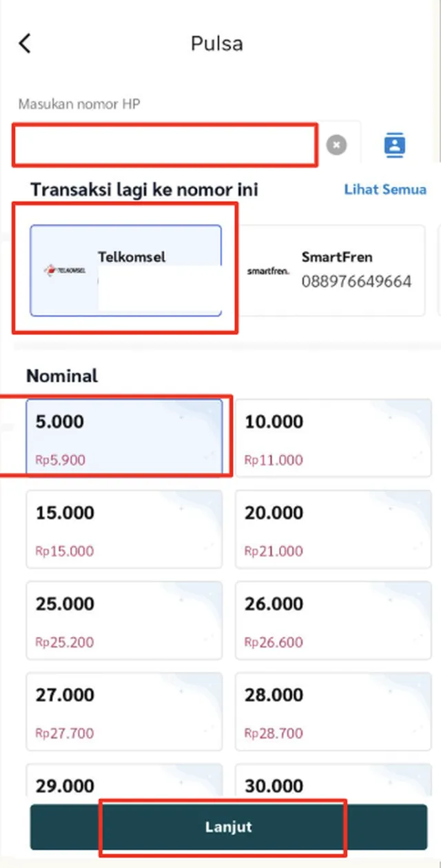The width and height of the screenshot is (441, 868).
Task: Open the contacts picker icon
Action: [x=394, y=145]
